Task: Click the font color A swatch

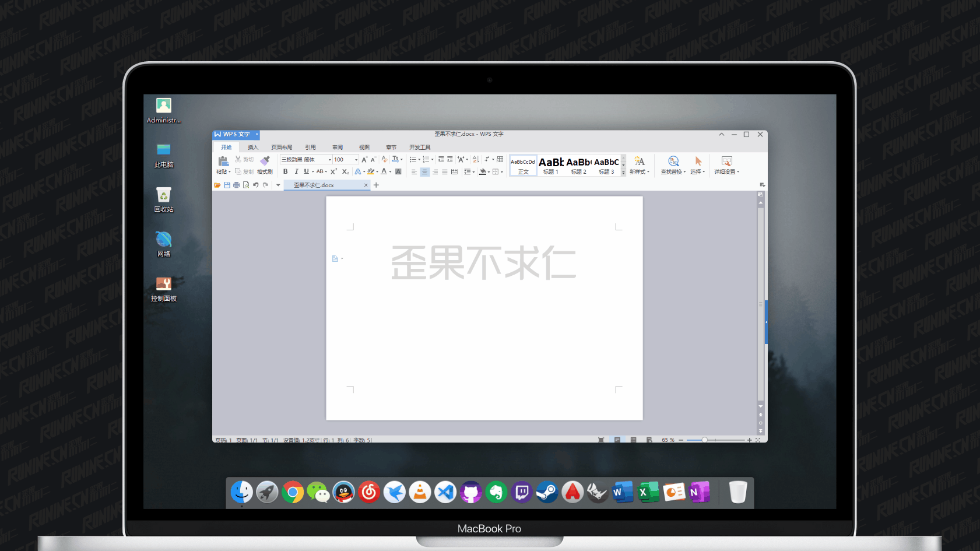Action: [x=384, y=171]
